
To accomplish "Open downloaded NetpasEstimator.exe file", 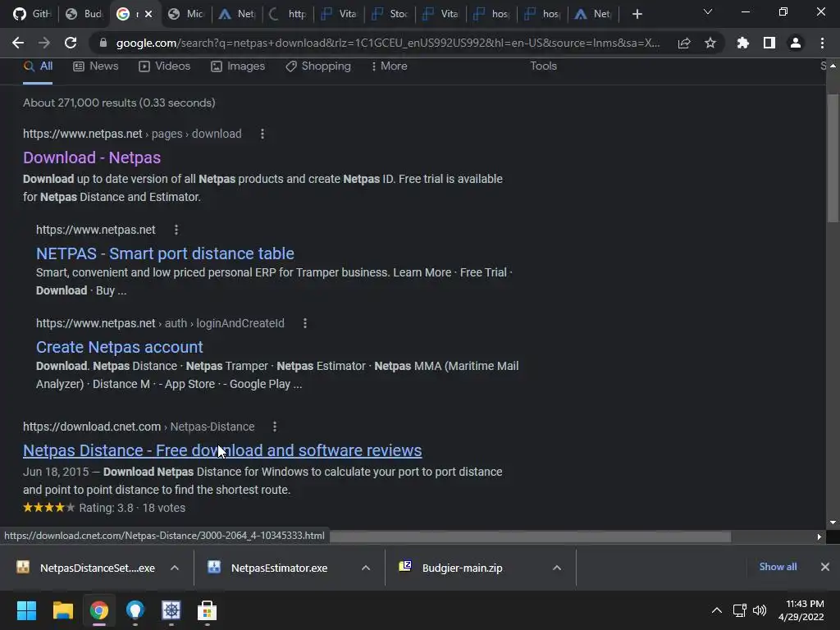I will [x=267, y=568].
